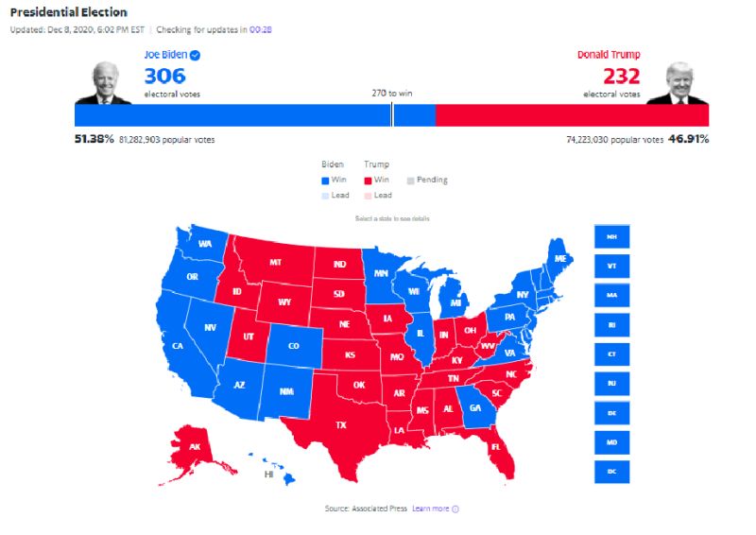Viewport: 756px width, 535px height.
Task: Select Alaska on the map
Action: tap(195, 447)
